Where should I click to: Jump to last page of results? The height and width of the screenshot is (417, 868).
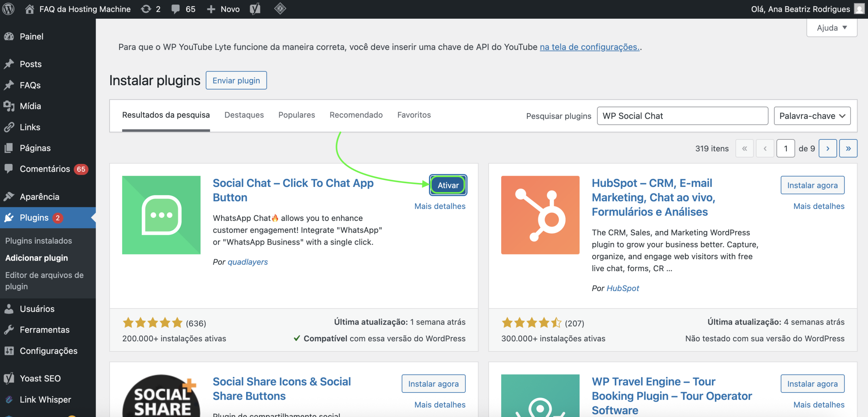(x=848, y=148)
